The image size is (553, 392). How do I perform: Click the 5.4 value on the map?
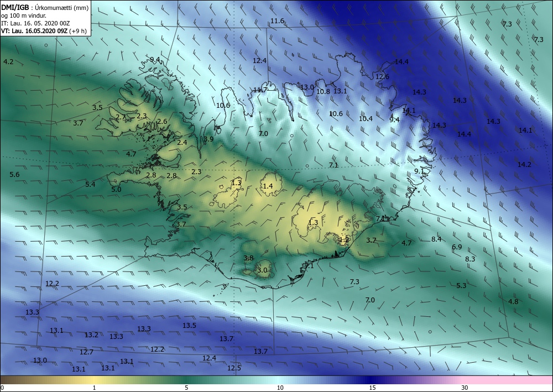[x=90, y=184]
